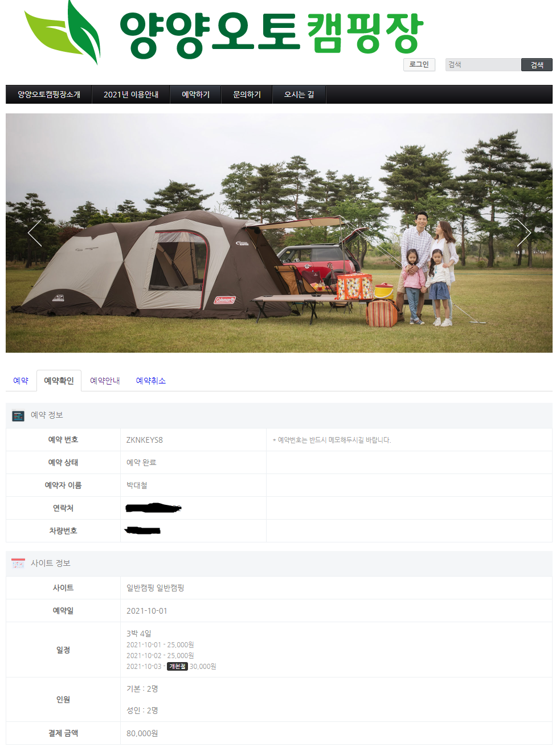Click the camping tent banner image

click(279, 233)
